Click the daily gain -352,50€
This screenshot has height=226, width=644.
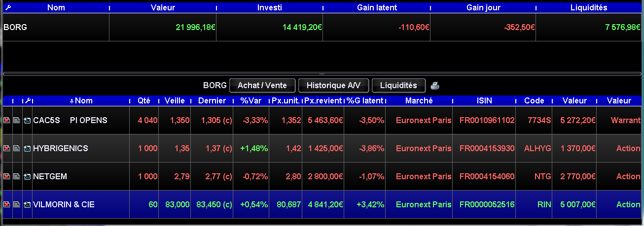(x=520, y=28)
